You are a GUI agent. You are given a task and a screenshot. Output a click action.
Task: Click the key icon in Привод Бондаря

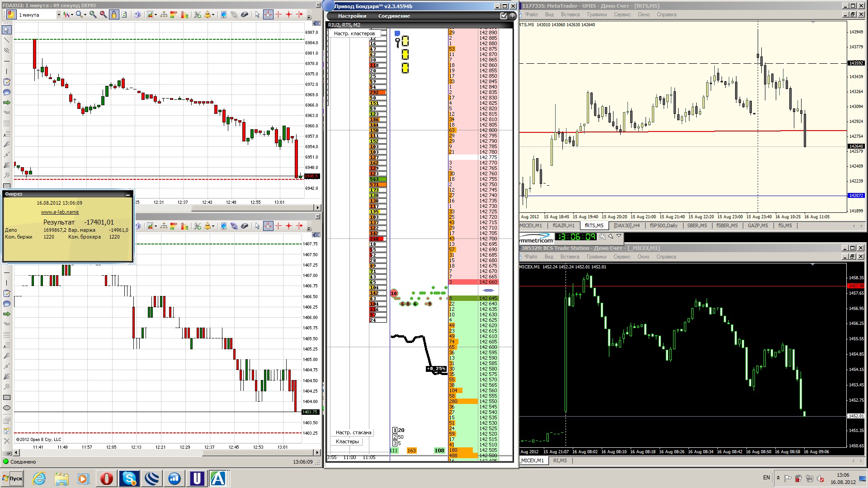[x=397, y=42]
